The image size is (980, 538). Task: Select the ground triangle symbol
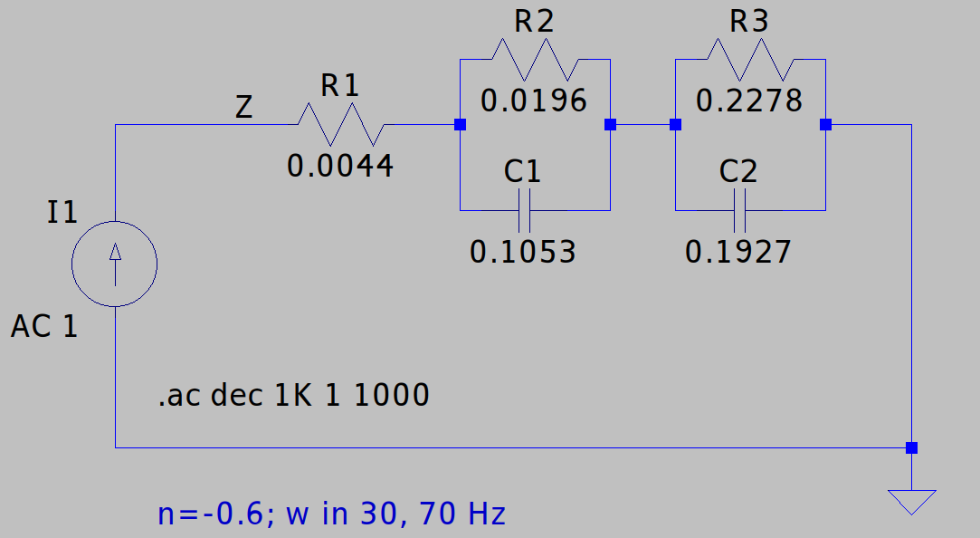point(911,501)
